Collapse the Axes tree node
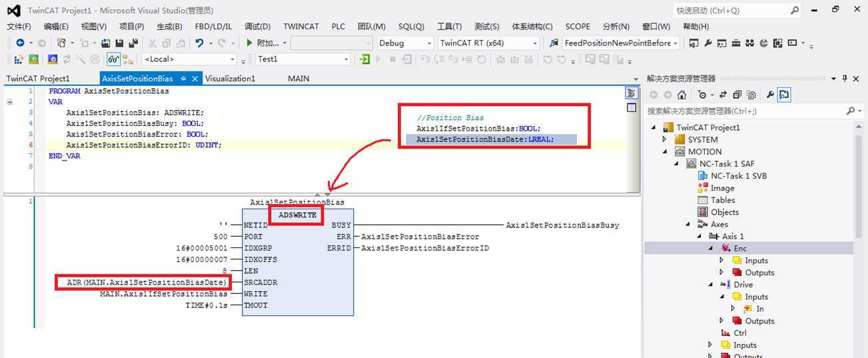Image resolution: width=868 pixels, height=358 pixels. pos(688,224)
